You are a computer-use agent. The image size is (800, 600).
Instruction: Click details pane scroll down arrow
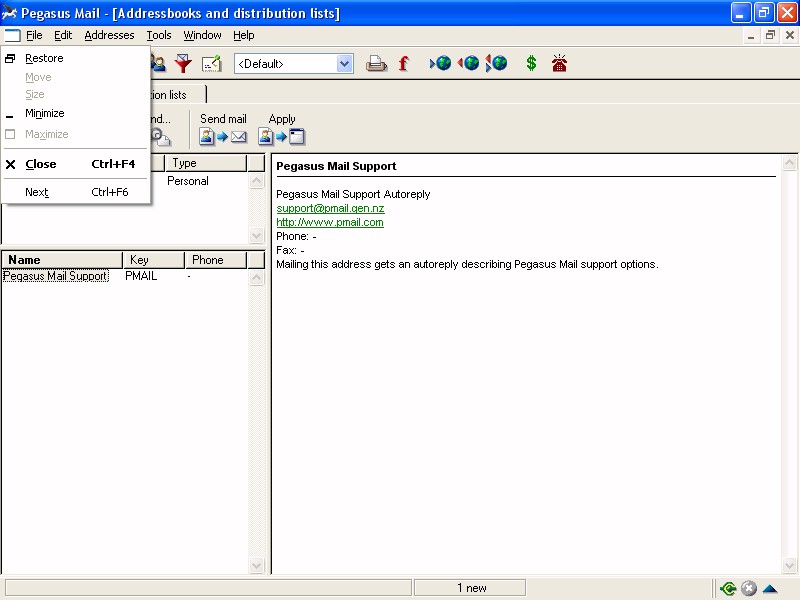789,565
